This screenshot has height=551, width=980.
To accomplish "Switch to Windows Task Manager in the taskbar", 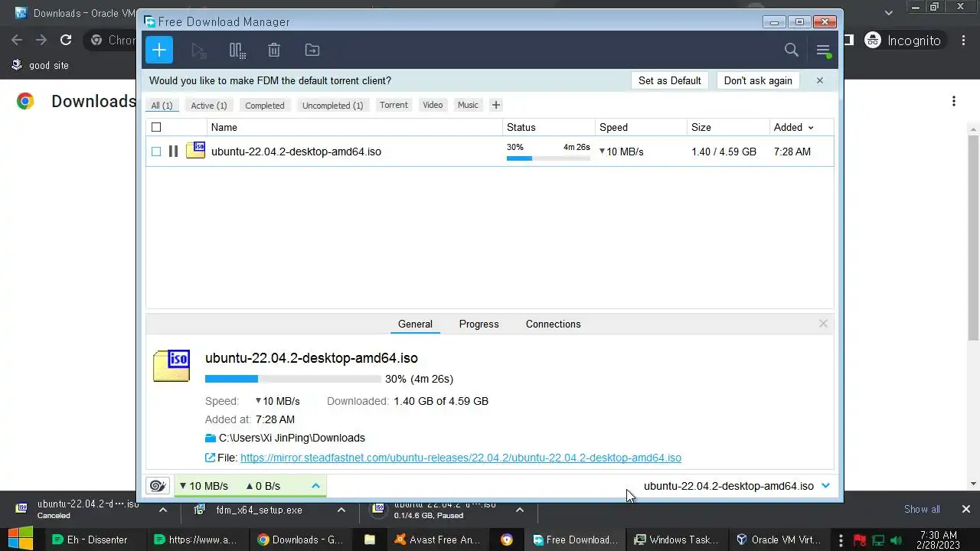I will pyautogui.click(x=677, y=540).
